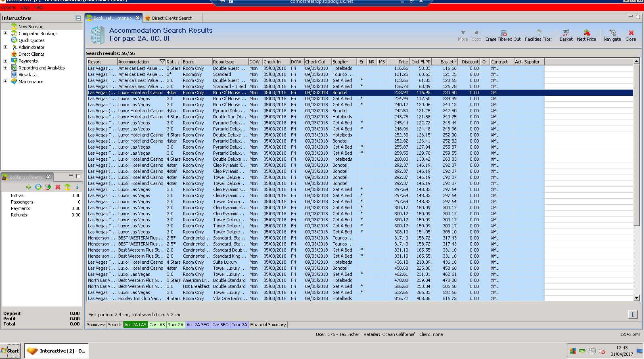Select the Car LAS tab
Screen dimensions: 644x359
click(x=157, y=325)
